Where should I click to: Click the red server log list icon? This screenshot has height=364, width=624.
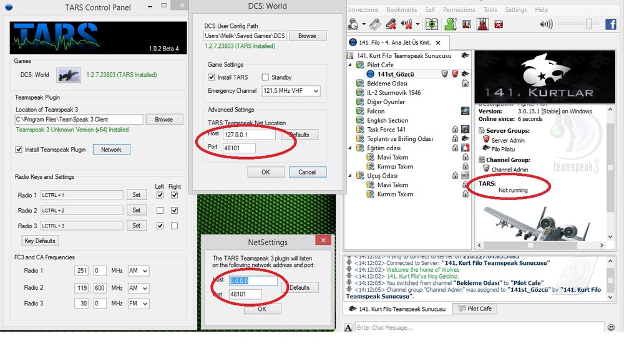click(467, 24)
